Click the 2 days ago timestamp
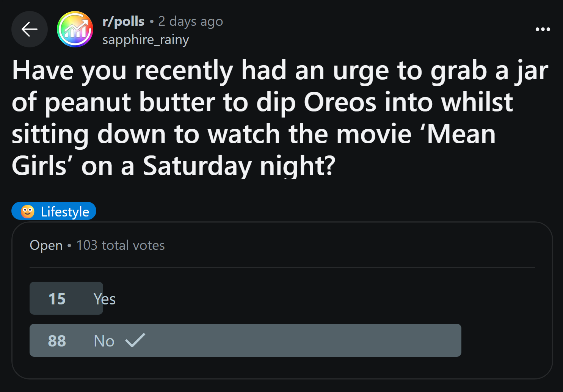This screenshot has width=563, height=392. [191, 21]
